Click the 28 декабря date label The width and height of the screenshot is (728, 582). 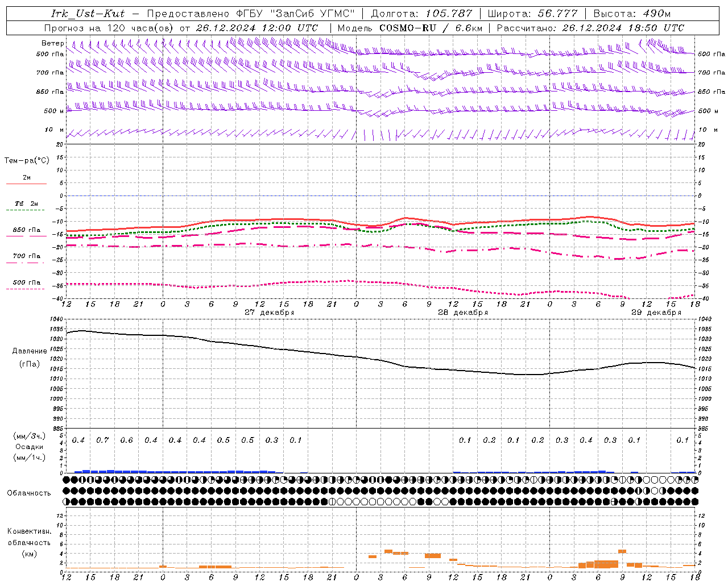pyautogui.click(x=463, y=313)
